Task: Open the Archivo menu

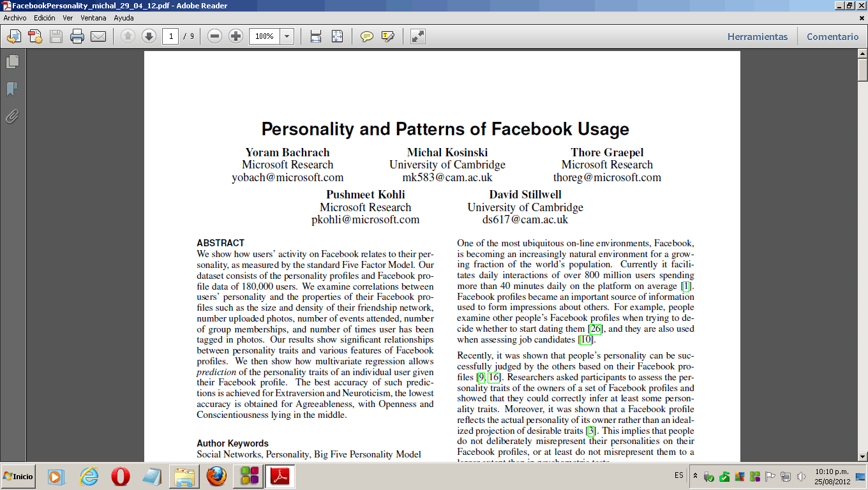Action: 15,18
